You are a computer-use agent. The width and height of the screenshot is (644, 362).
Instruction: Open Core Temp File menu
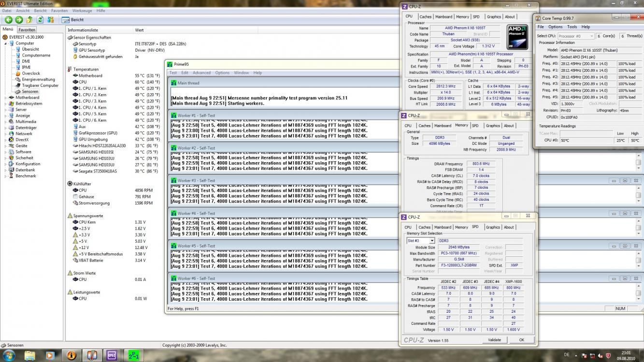[x=541, y=27]
